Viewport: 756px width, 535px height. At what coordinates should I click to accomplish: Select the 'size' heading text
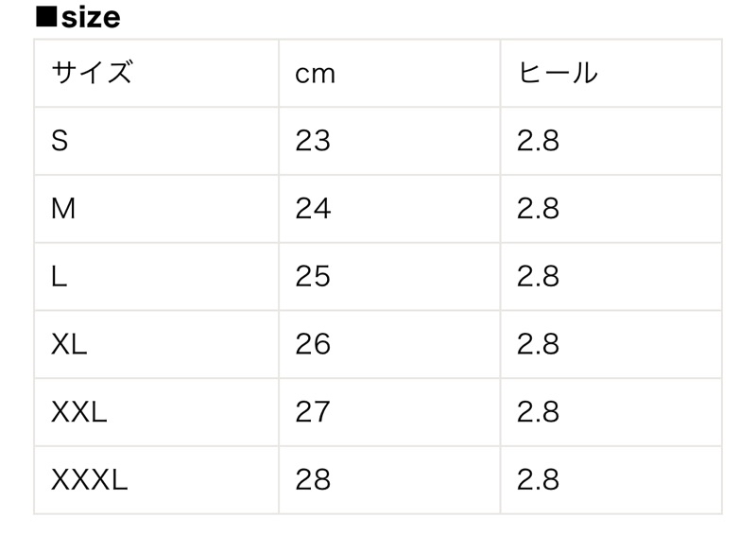91,18
